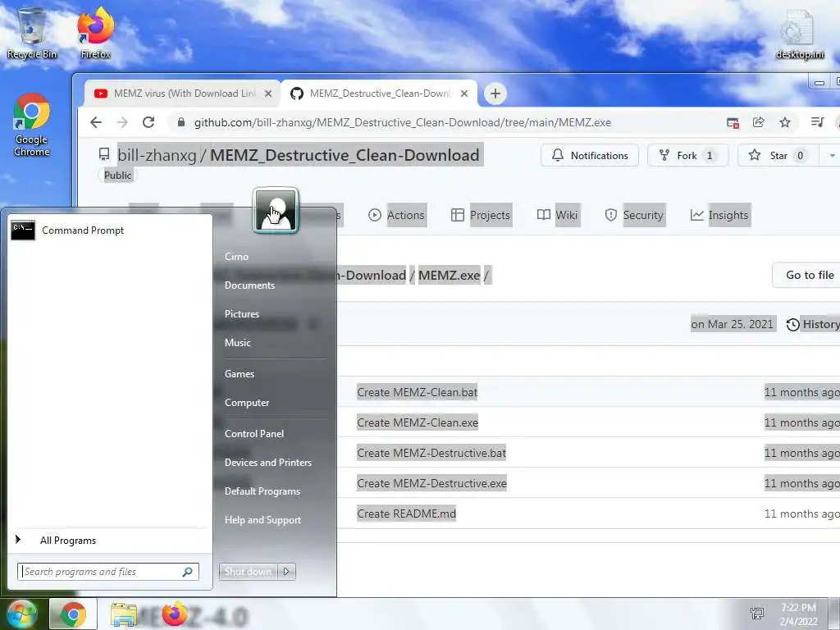Image resolution: width=840 pixels, height=630 pixels.
Task: Close the MEMZ_Destructive_Clean-Download GitHub tab
Action: coord(464,94)
